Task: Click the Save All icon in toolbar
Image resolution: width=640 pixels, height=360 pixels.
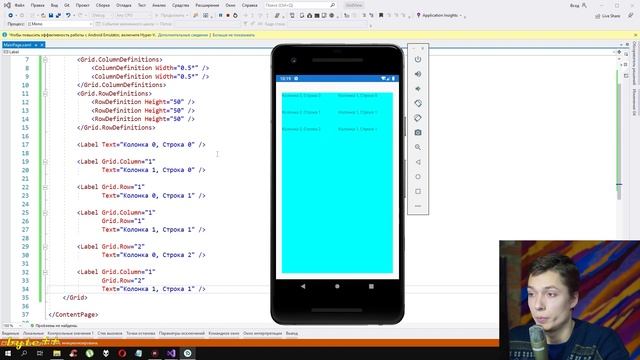Action: (58, 15)
